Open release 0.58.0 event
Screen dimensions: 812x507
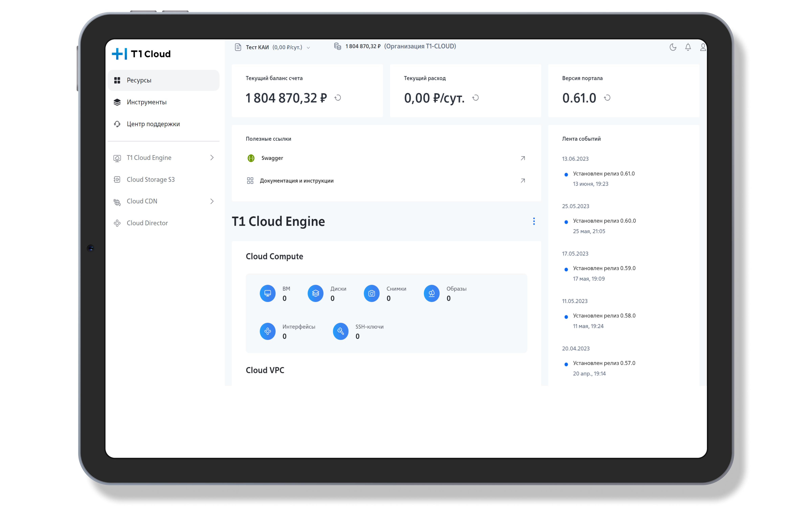click(604, 316)
